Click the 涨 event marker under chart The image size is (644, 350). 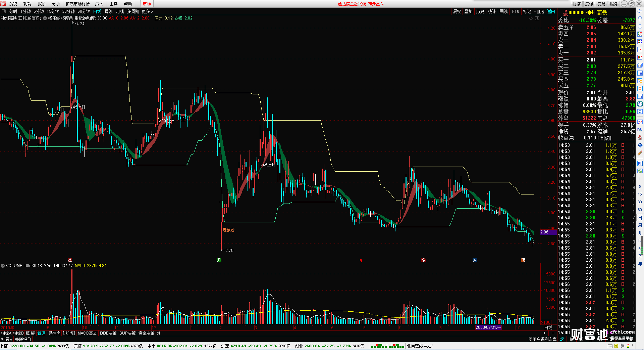70,260
